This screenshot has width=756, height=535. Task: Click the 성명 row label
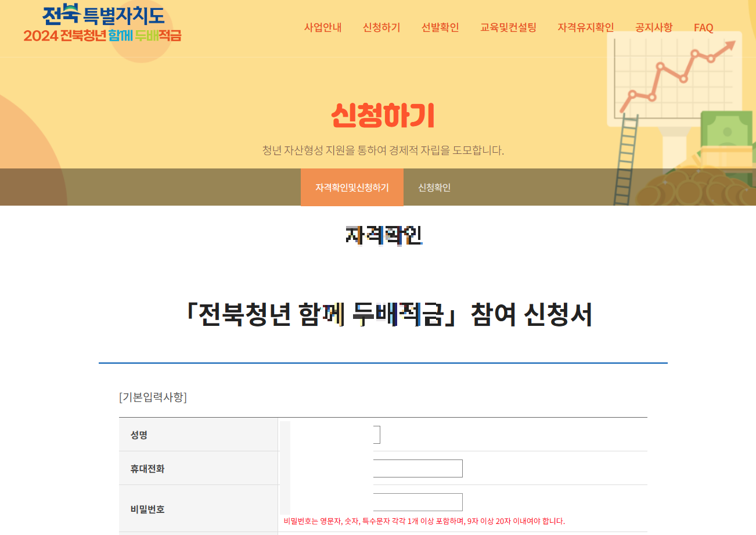pos(139,435)
